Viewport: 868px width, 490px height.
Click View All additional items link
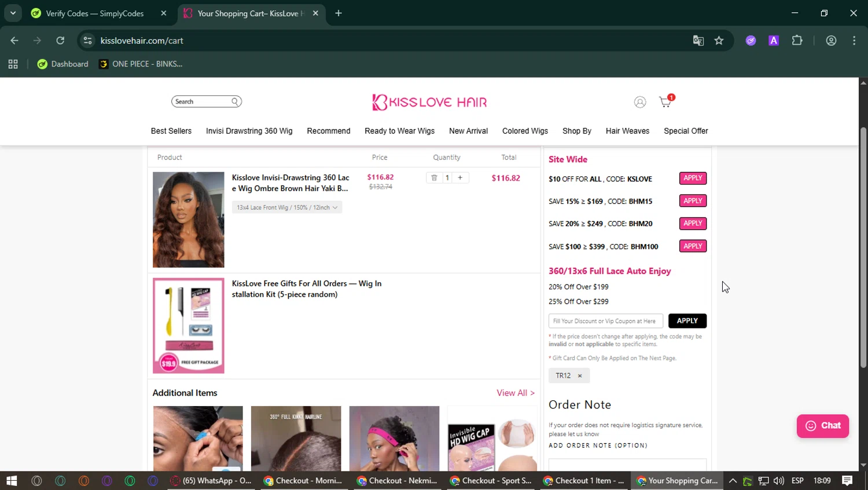[x=516, y=393]
